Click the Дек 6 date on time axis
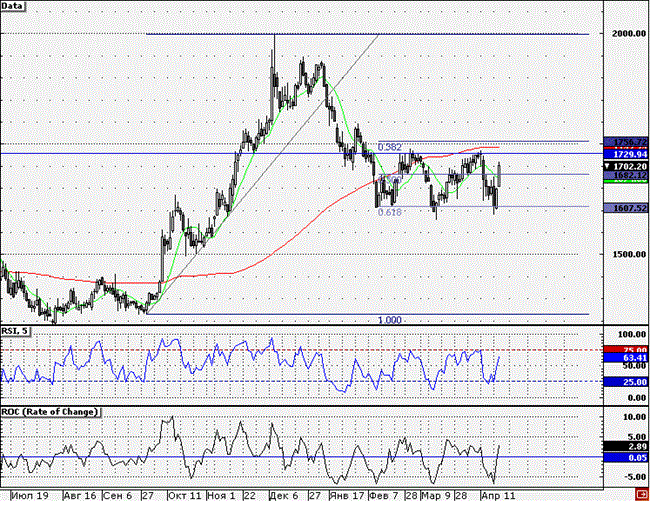 pos(284,495)
